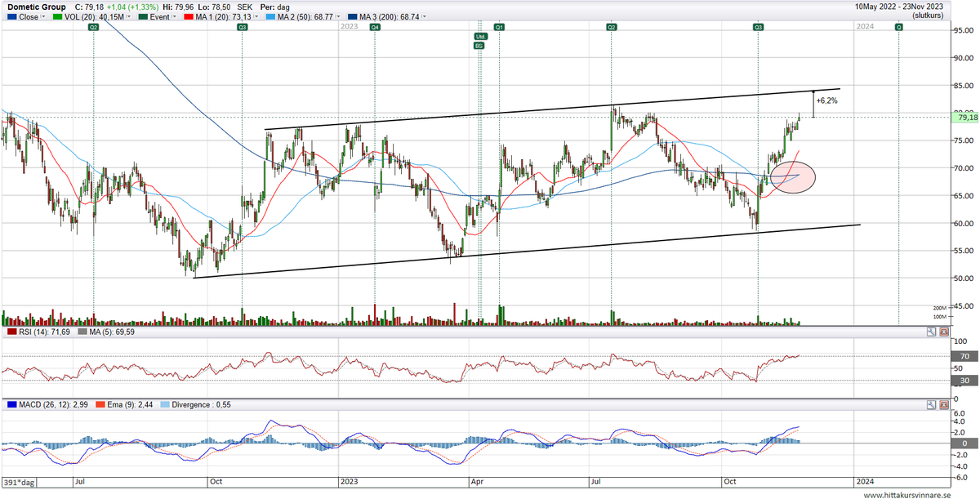Open the MA 1 (20) dropdown arrow
This screenshot has height=499, width=980.
click(256, 16)
